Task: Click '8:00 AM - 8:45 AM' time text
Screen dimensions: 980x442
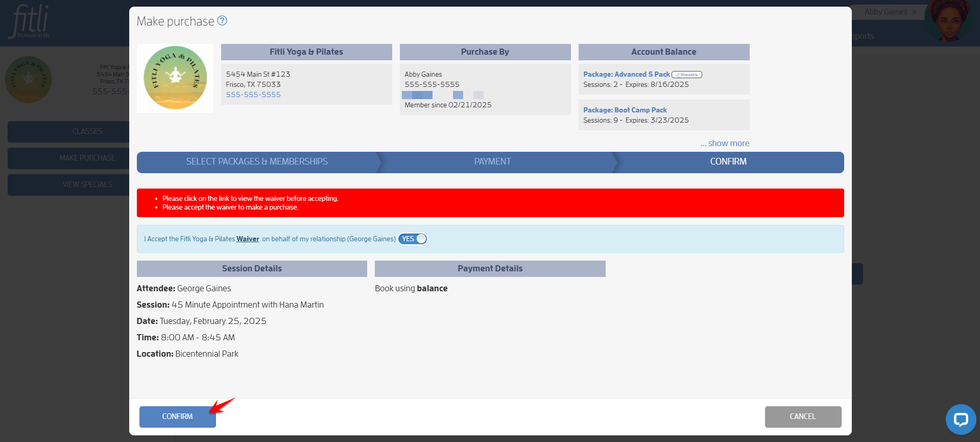Action: (198, 337)
